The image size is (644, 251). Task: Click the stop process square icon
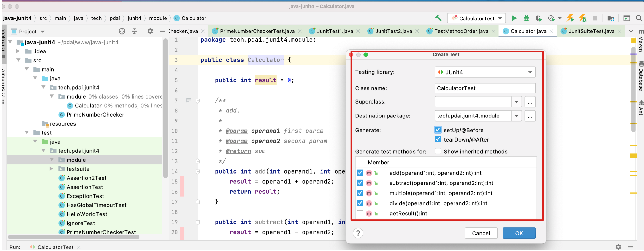(x=595, y=18)
